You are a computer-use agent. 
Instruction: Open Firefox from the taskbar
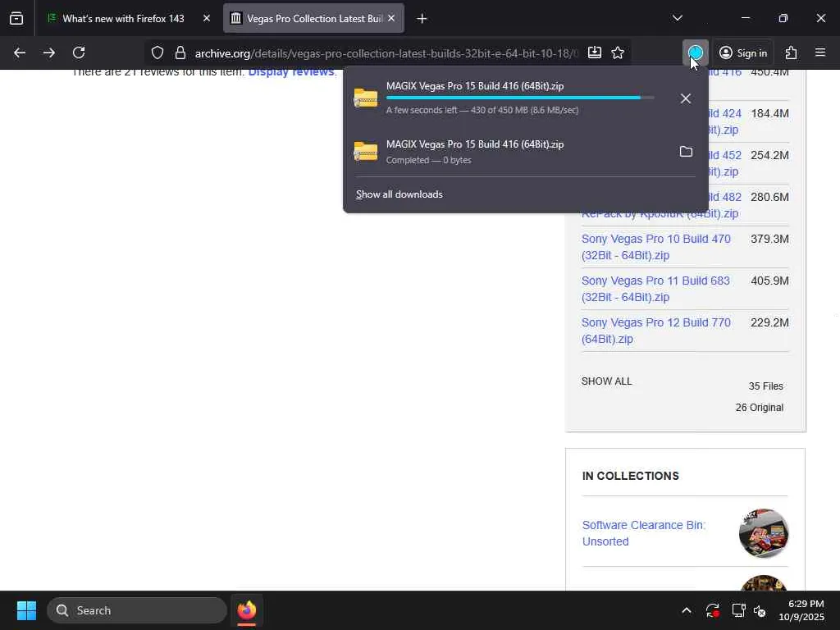(247, 610)
